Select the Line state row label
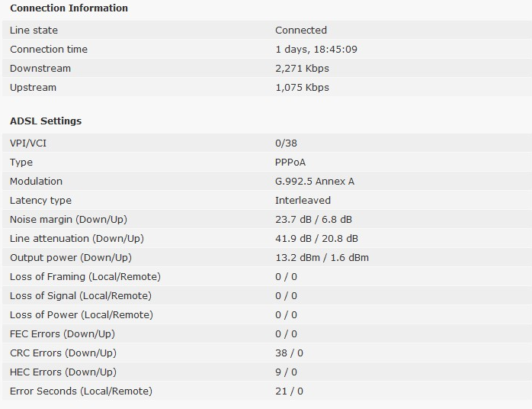This screenshot has height=409, width=532. (34, 31)
